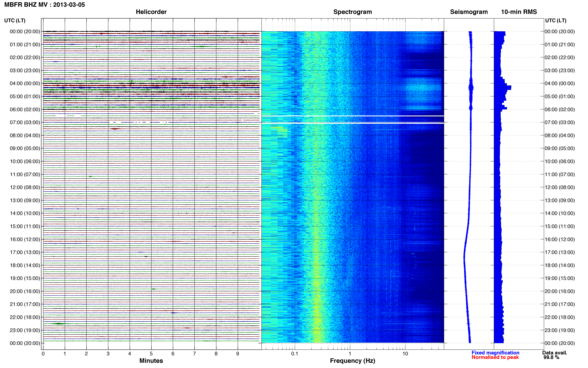This screenshot has width=588, height=368.
Task: Click "15:00 (11:00)" beside the Helicorder
Action: click(x=25, y=226)
